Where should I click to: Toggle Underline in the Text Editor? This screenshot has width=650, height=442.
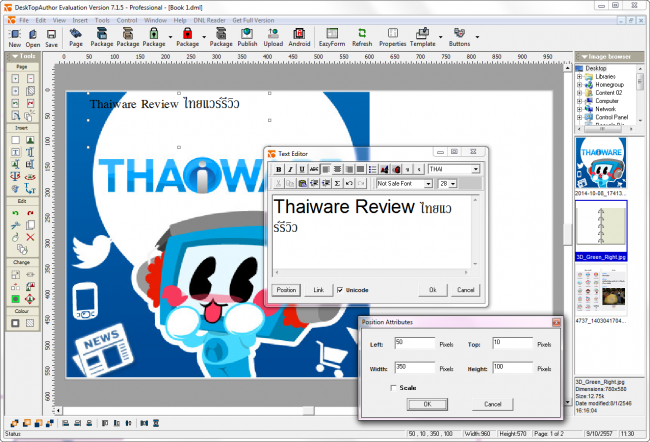302,169
